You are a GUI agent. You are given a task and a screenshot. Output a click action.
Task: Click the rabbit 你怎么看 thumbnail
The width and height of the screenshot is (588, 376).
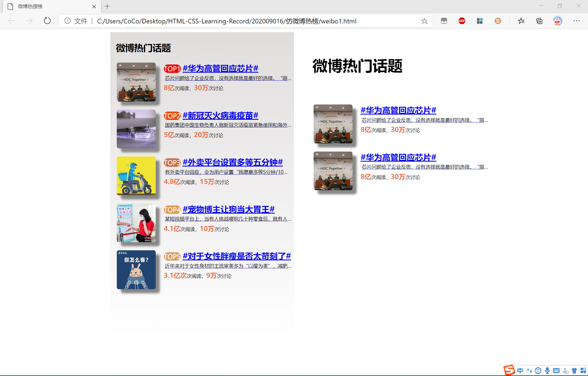pos(136,270)
